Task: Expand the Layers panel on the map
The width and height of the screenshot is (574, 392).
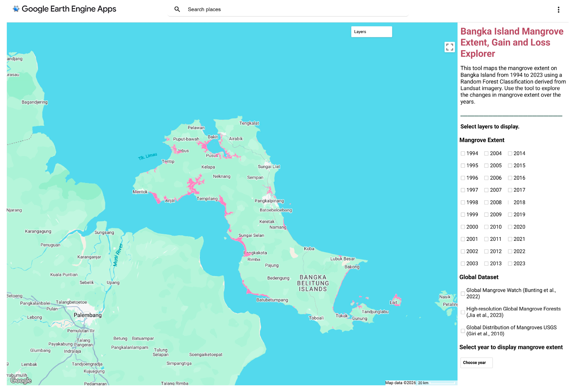Action: click(x=371, y=32)
